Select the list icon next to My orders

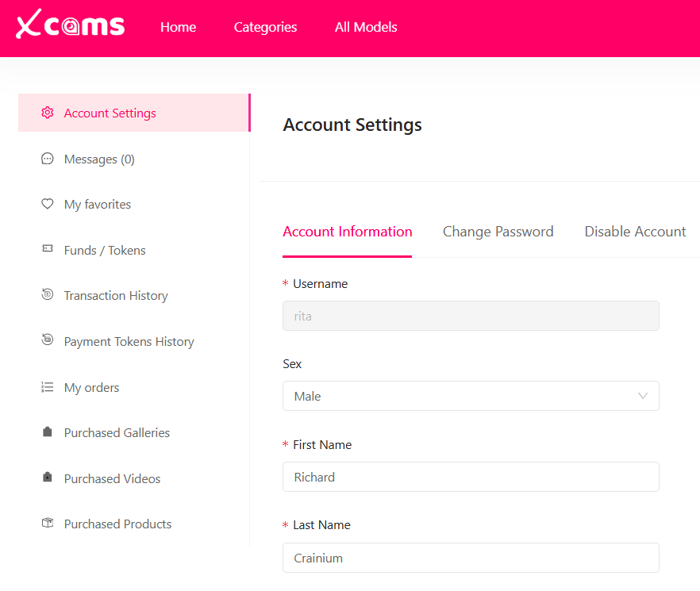(x=48, y=387)
